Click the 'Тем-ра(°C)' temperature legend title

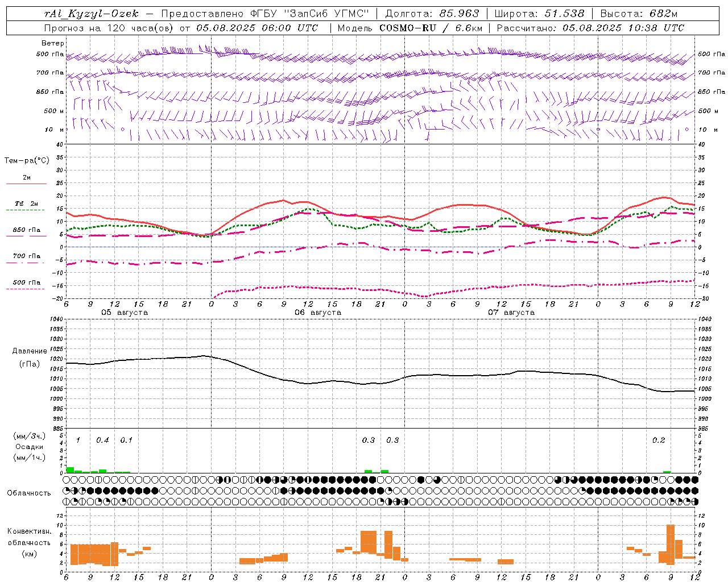click(27, 161)
